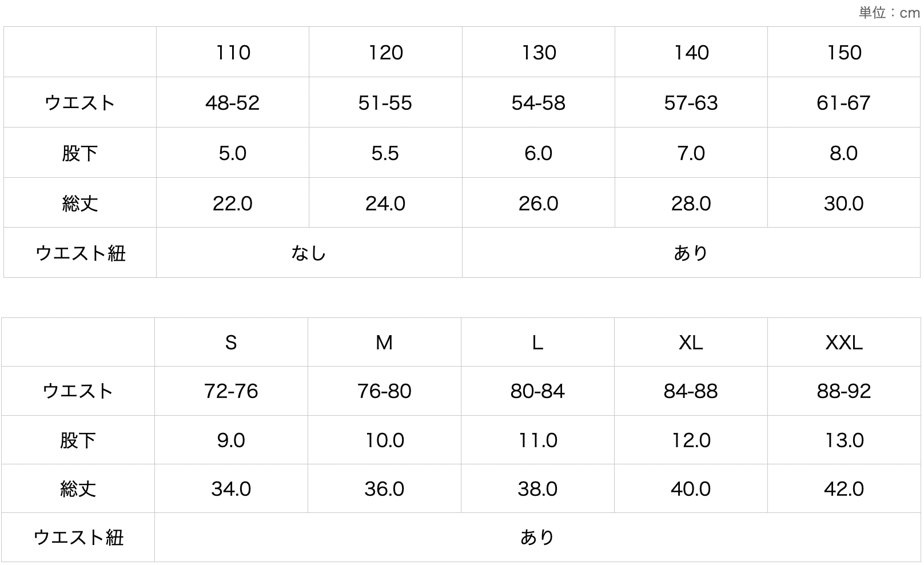The image size is (924, 565).
Task: Click the 42.0 total length cell
Action: 844,489
